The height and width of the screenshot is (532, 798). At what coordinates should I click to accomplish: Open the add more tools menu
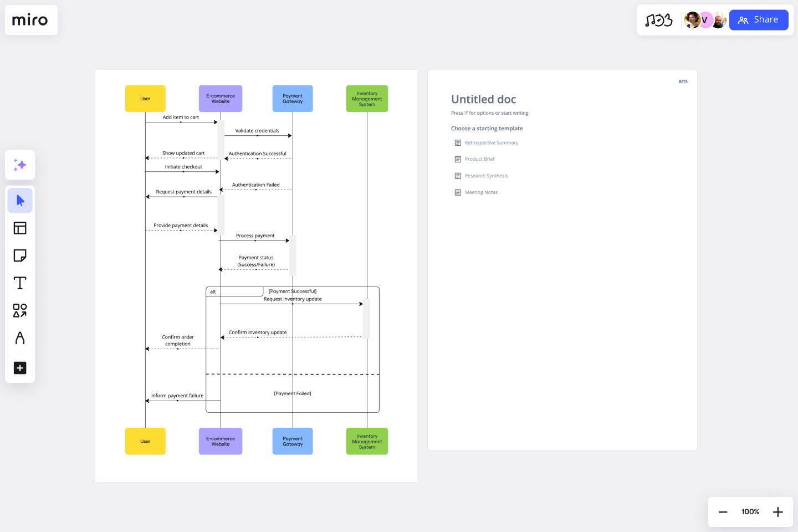pos(20,368)
